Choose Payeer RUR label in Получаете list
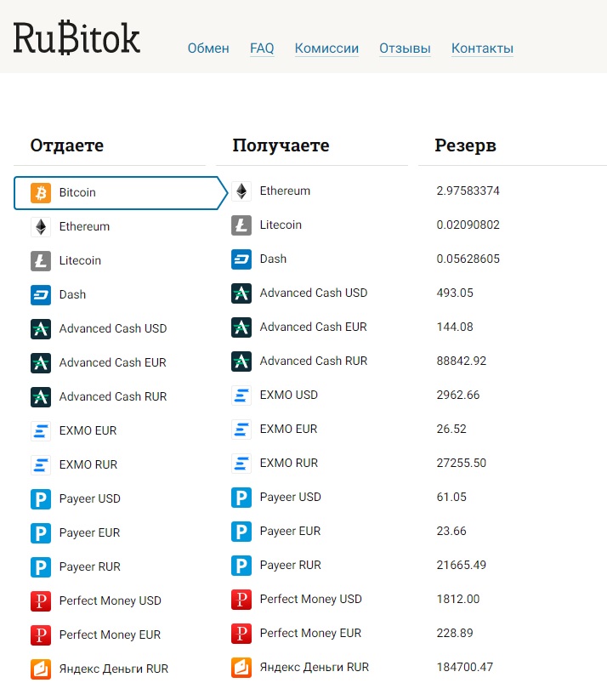607x700 pixels. (x=291, y=565)
